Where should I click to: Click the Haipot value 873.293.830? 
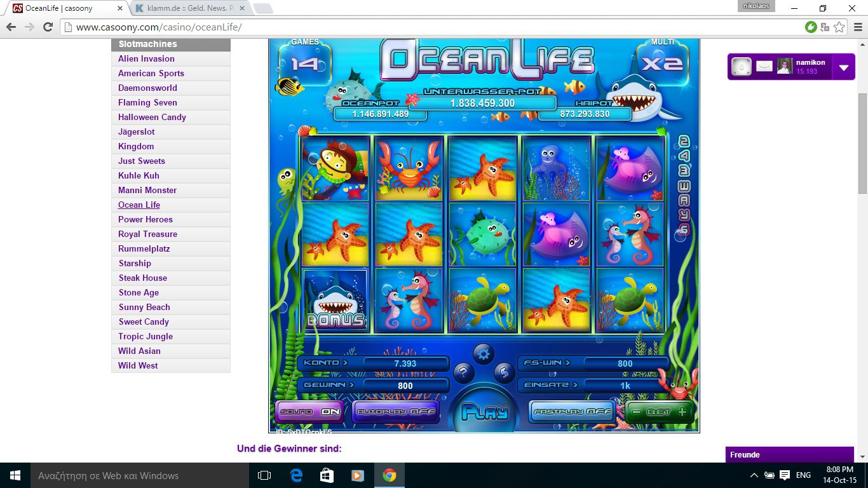click(585, 114)
